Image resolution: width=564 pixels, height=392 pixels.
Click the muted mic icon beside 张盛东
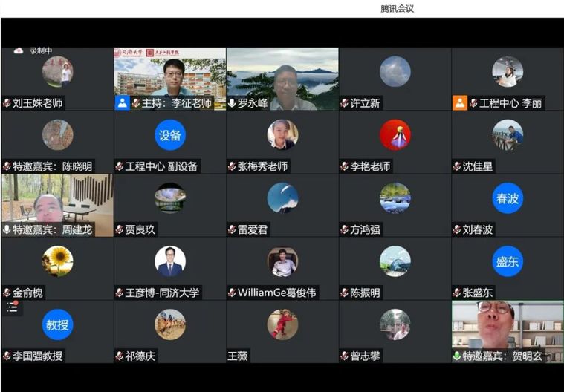click(457, 293)
